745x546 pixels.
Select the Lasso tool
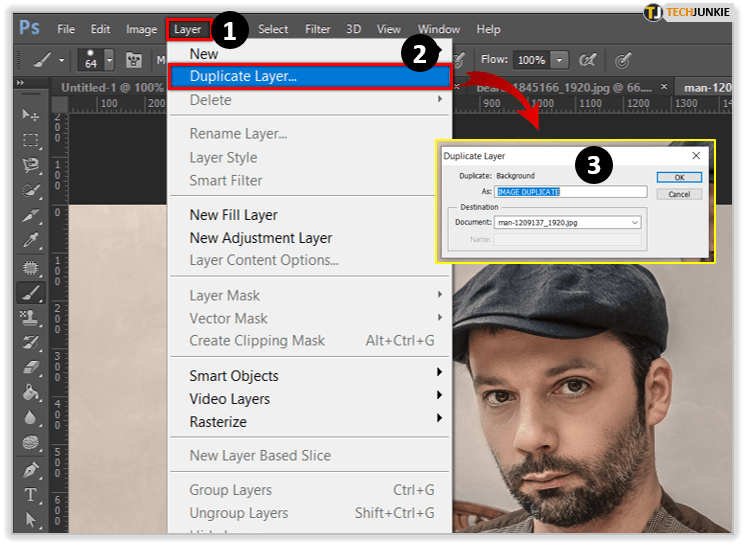click(30, 165)
